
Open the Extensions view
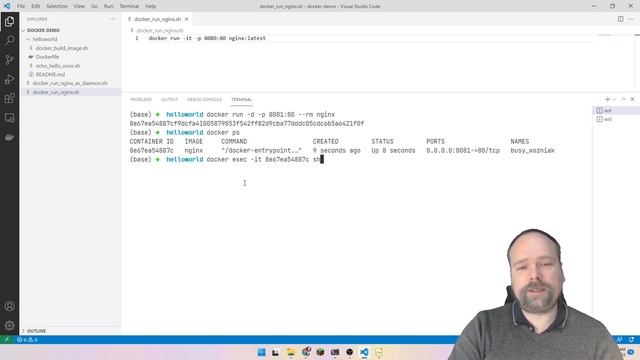(x=9, y=98)
